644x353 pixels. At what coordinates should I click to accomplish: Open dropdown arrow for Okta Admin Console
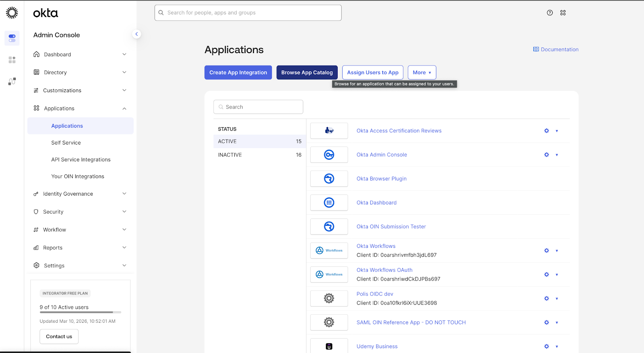tap(557, 155)
